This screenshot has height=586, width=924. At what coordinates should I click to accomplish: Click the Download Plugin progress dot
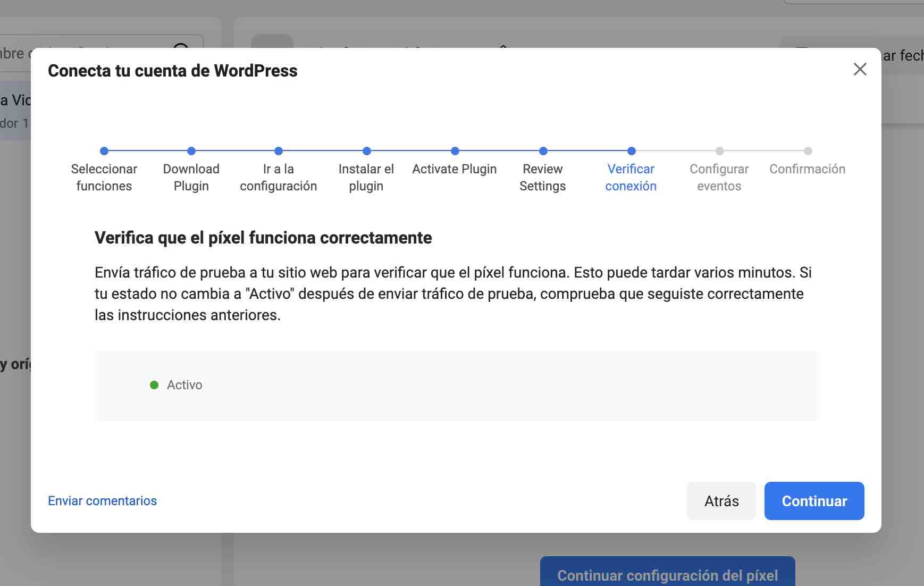(191, 151)
